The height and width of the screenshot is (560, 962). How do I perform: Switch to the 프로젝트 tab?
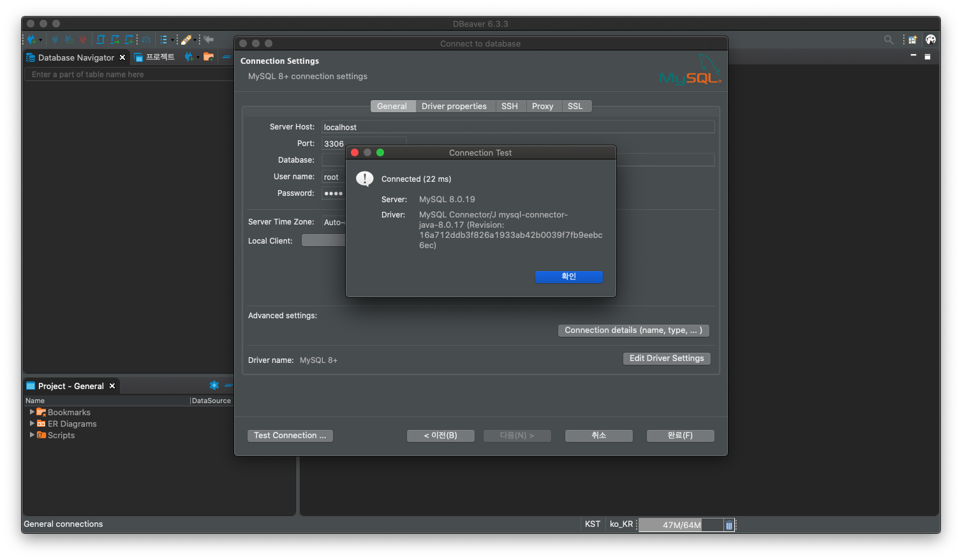pyautogui.click(x=154, y=57)
